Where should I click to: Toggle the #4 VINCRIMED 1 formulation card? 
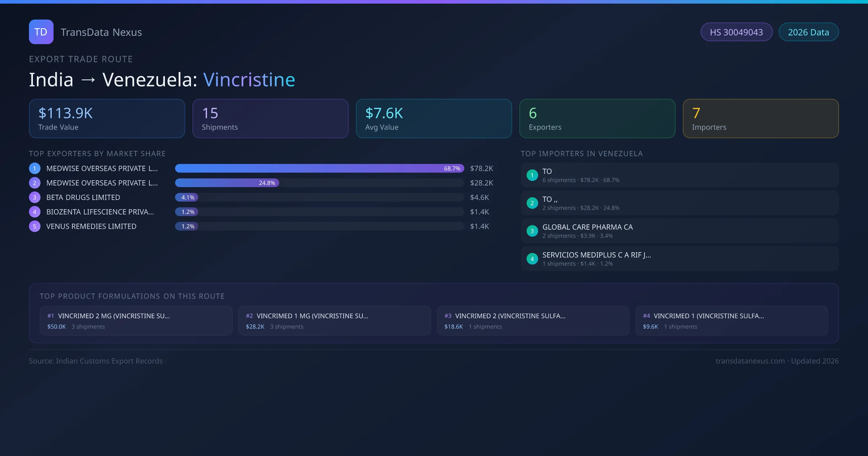(732, 321)
